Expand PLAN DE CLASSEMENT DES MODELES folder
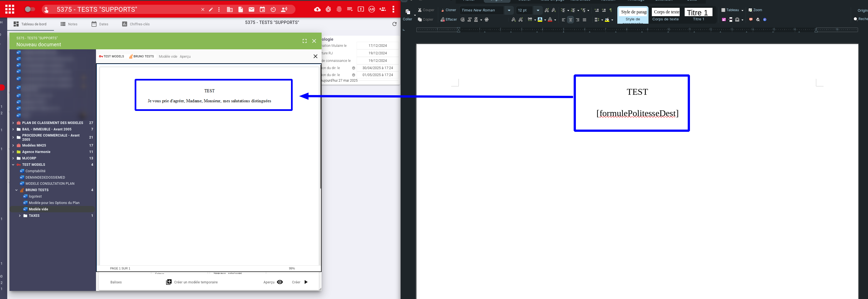Image resolution: width=868 pixels, height=299 pixels. 13,123
